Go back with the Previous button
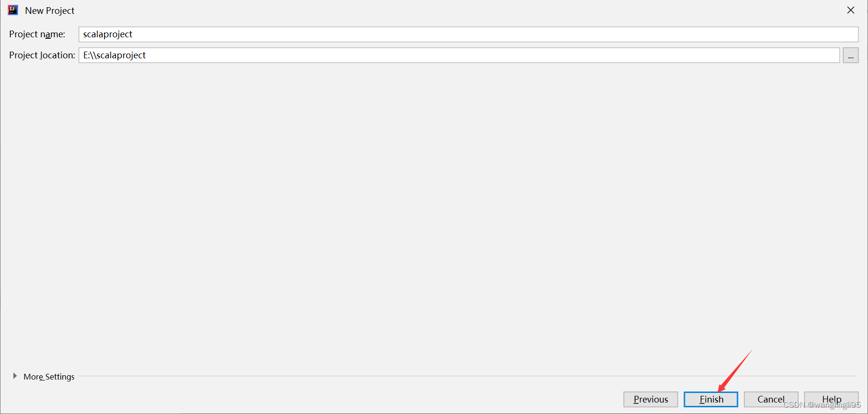 [651, 399]
